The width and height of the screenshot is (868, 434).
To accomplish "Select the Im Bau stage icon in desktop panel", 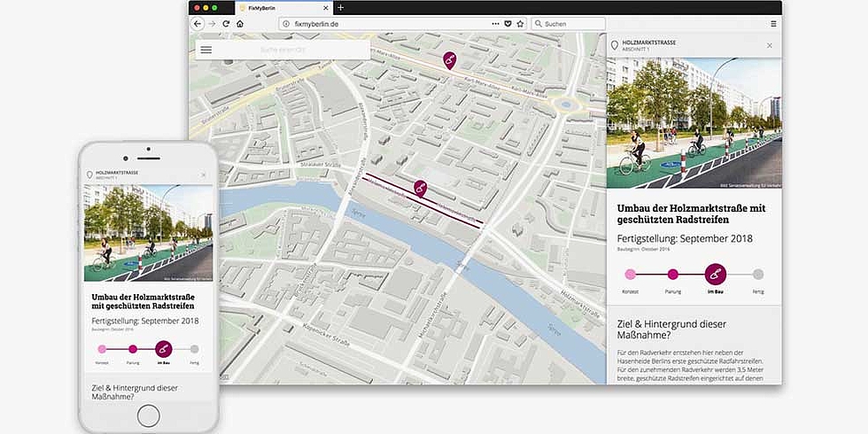I will coord(716,274).
